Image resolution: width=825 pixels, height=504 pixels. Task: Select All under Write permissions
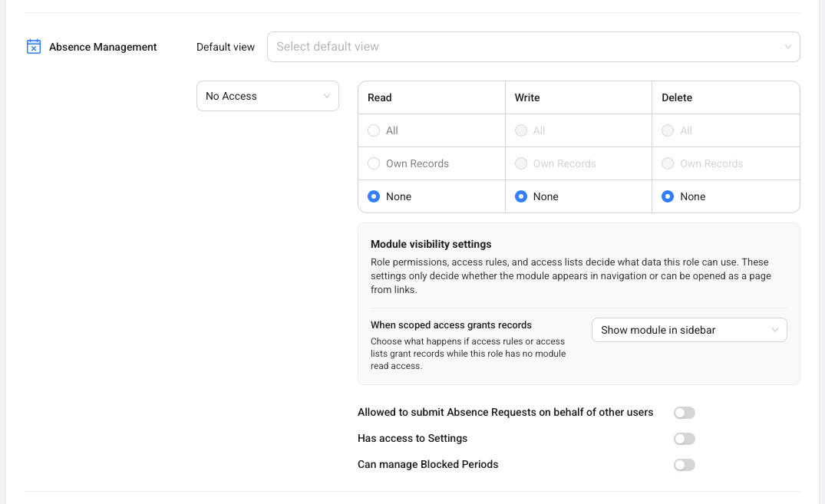pyautogui.click(x=521, y=130)
